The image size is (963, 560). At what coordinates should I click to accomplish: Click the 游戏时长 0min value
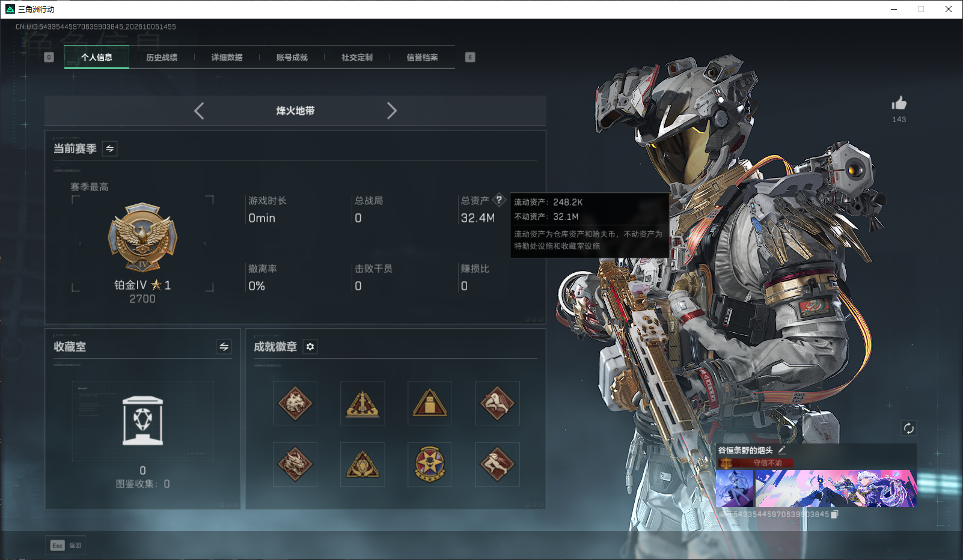[262, 218]
